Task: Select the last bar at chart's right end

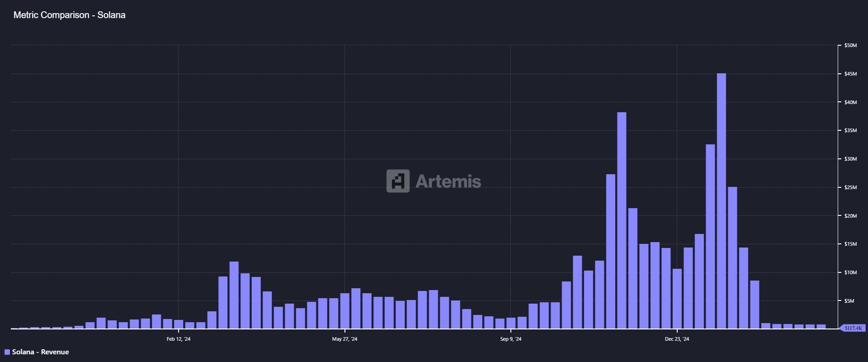Action: pyautogui.click(x=821, y=326)
